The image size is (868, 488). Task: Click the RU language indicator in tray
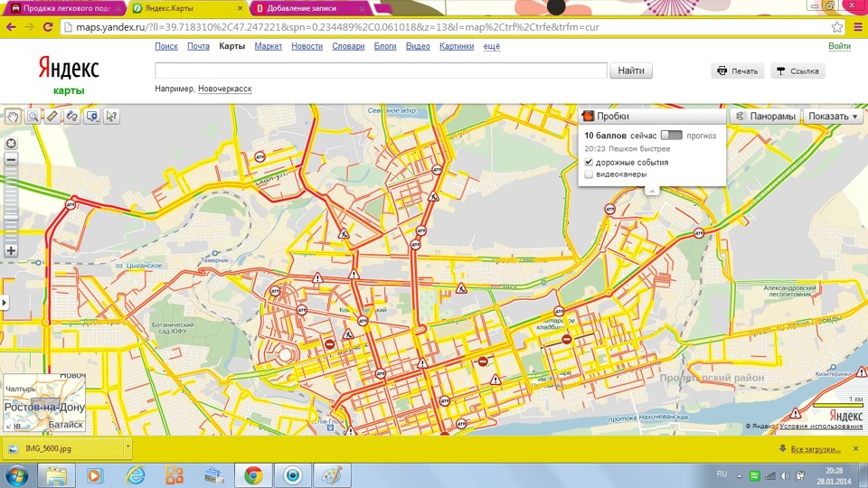(722, 474)
